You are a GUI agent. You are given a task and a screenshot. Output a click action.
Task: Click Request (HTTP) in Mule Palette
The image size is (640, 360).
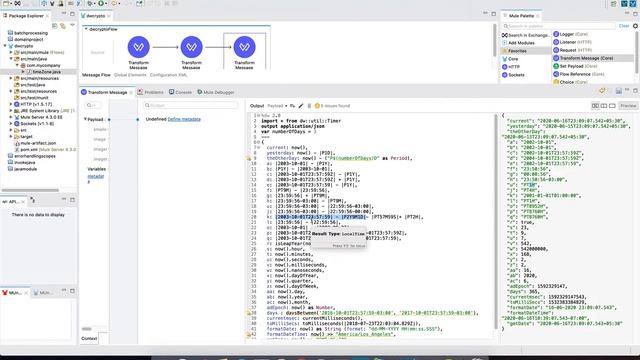[x=572, y=50]
